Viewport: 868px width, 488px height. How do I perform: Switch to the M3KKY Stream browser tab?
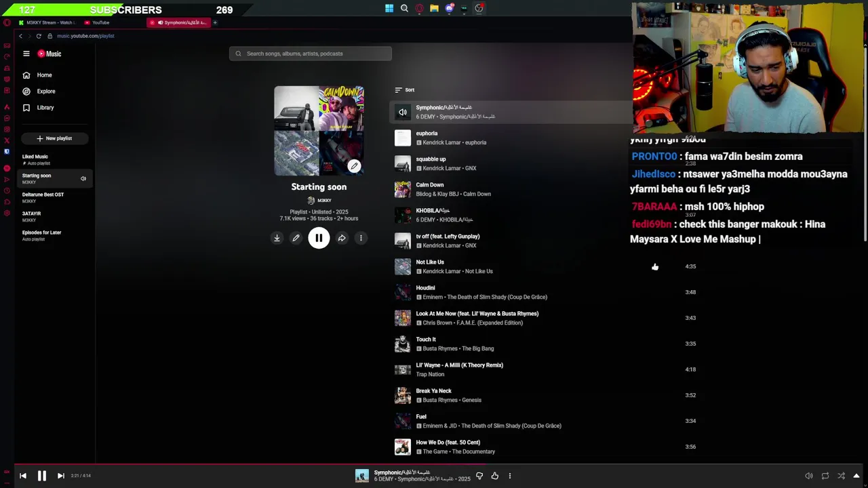[x=47, y=22]
